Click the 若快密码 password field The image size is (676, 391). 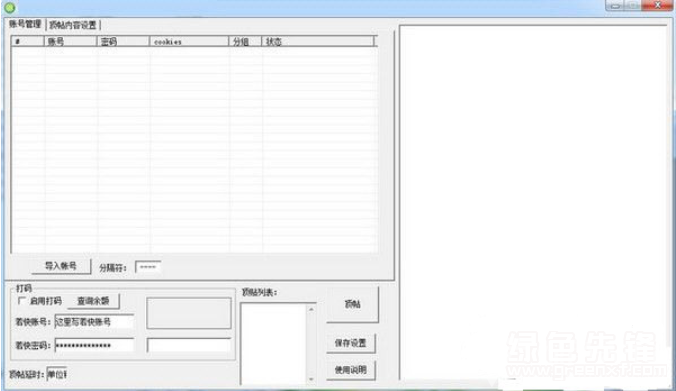tap(94, 345)
